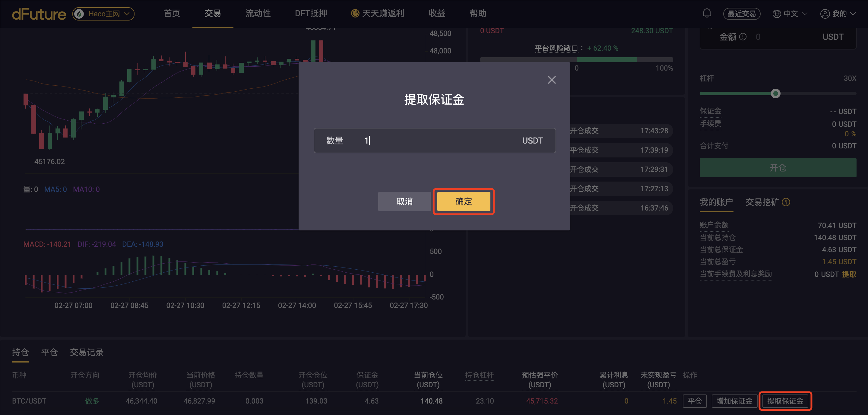Click the user profile icon 我的

[825, 14]
